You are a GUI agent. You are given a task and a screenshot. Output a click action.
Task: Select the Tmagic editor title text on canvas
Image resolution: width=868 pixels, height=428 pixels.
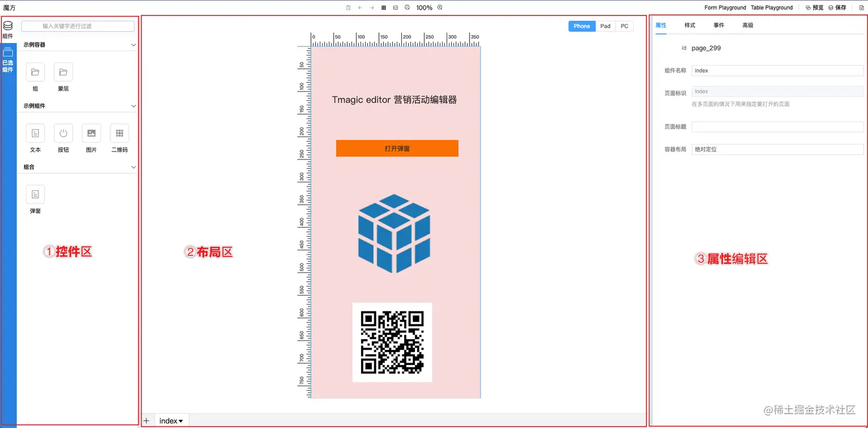[394, 100]
